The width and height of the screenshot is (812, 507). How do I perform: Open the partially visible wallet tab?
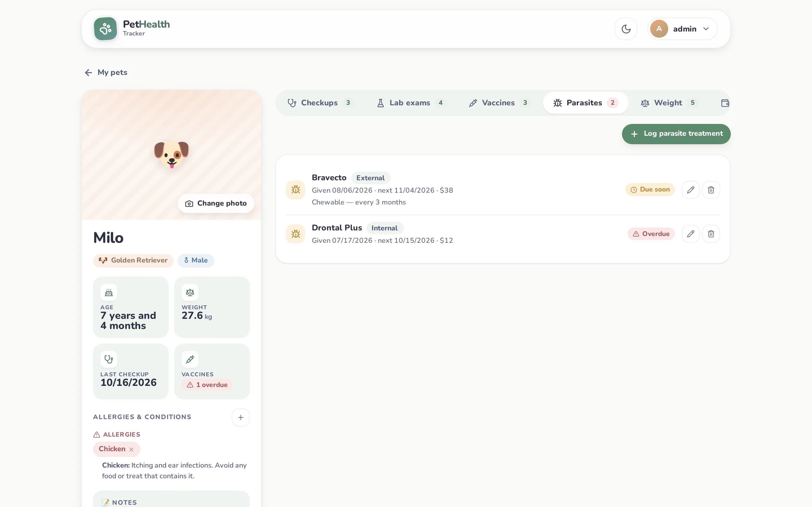click(x=725, y=103)
